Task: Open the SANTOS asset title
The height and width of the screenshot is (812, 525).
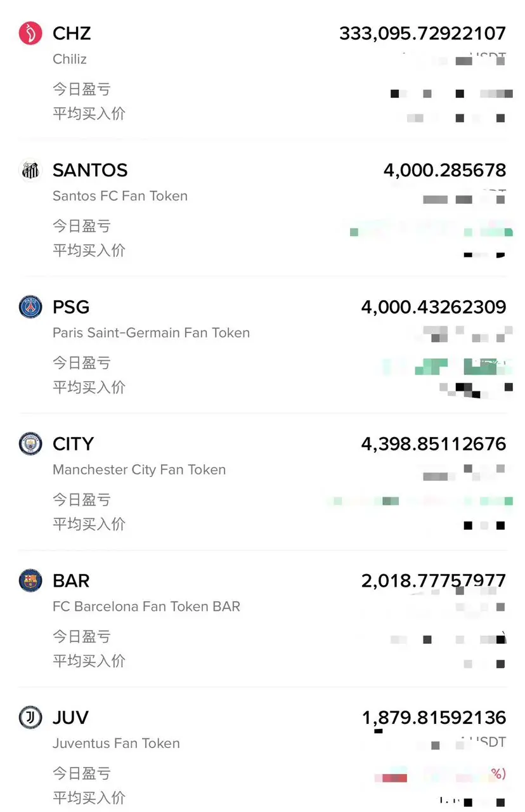Action: [x=90, y=170]
